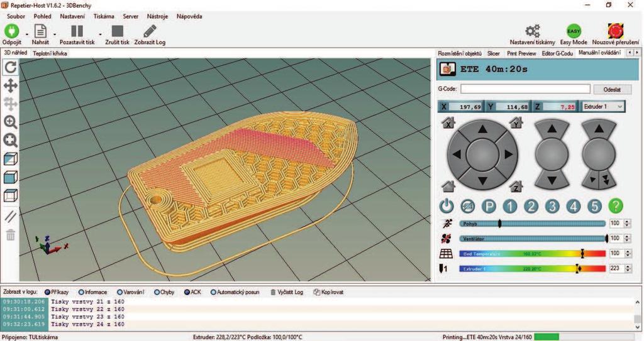Click the stop motors icon
The height and width of the screenshot is (341, 644).
click(467, 206)
